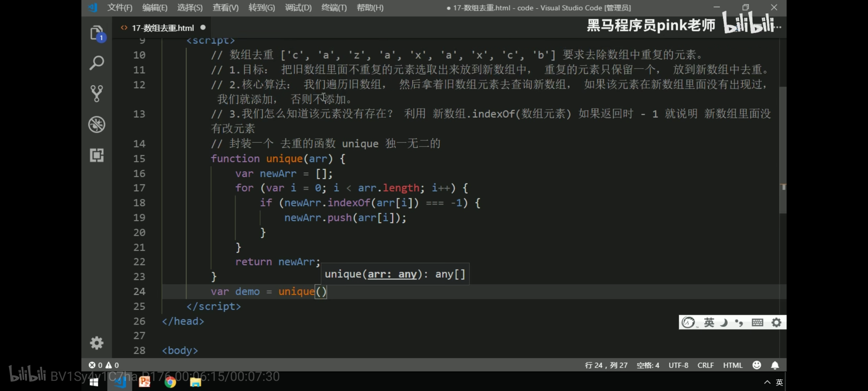Open the 文件(F) menu

tap(120, 8)
